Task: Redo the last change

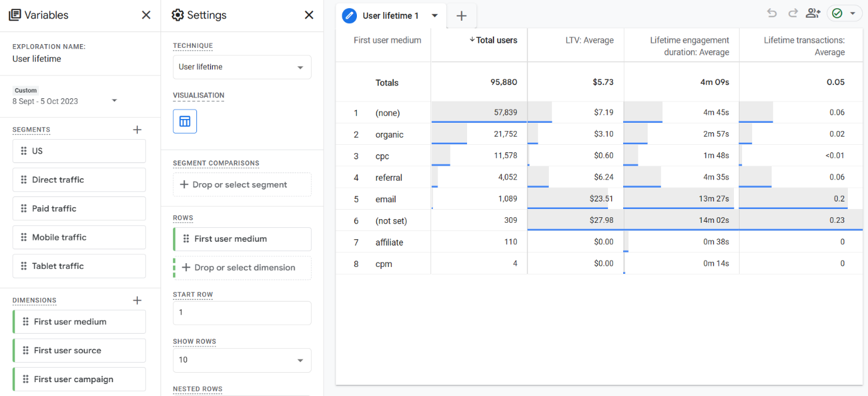Action: tap(792, 13)
